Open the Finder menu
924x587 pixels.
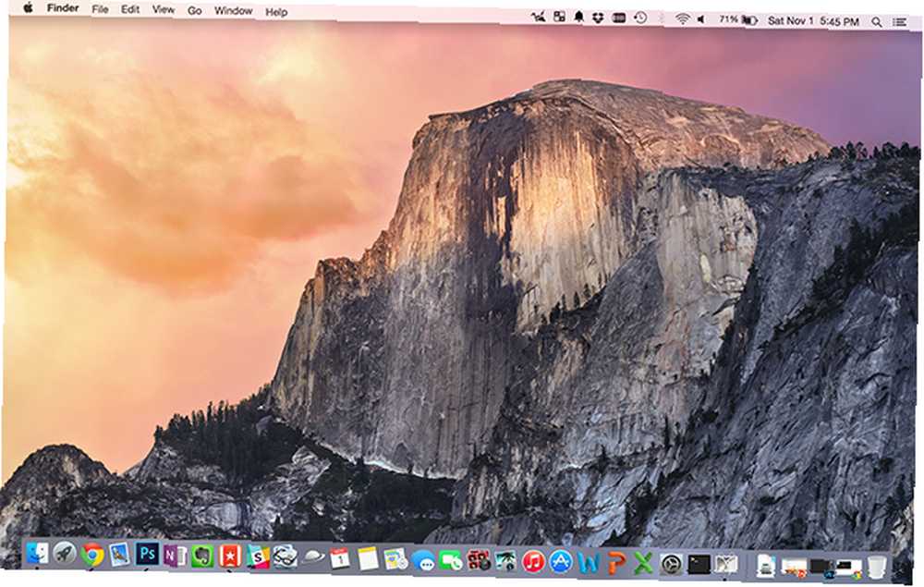pyautogui.click(x=63, y=8)
